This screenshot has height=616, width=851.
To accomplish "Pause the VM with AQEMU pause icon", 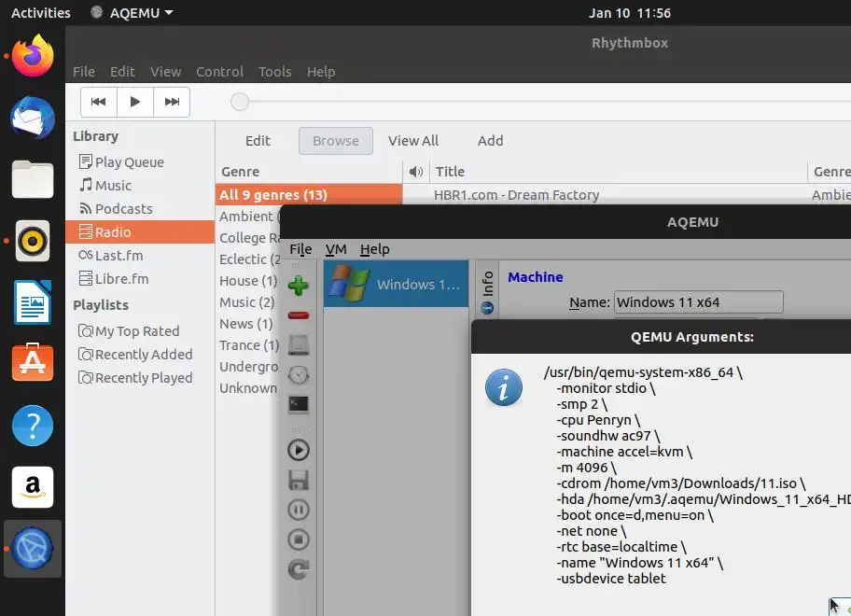I will [x=298, y=510].
